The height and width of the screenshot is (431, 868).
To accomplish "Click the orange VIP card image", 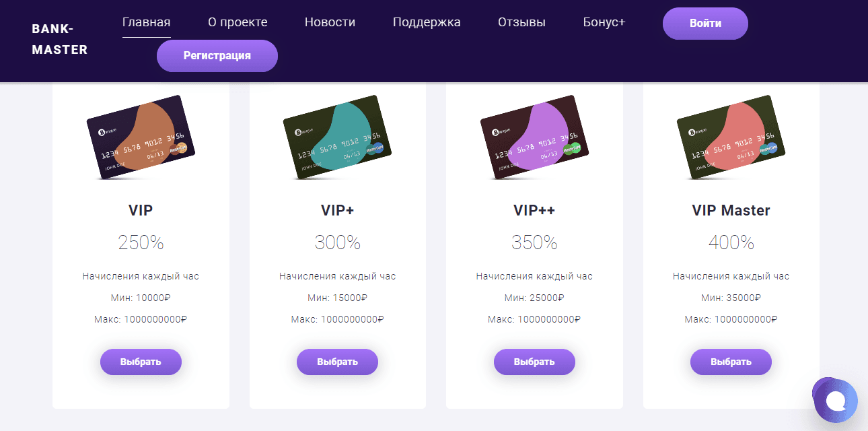I will (x=141, y=137).
